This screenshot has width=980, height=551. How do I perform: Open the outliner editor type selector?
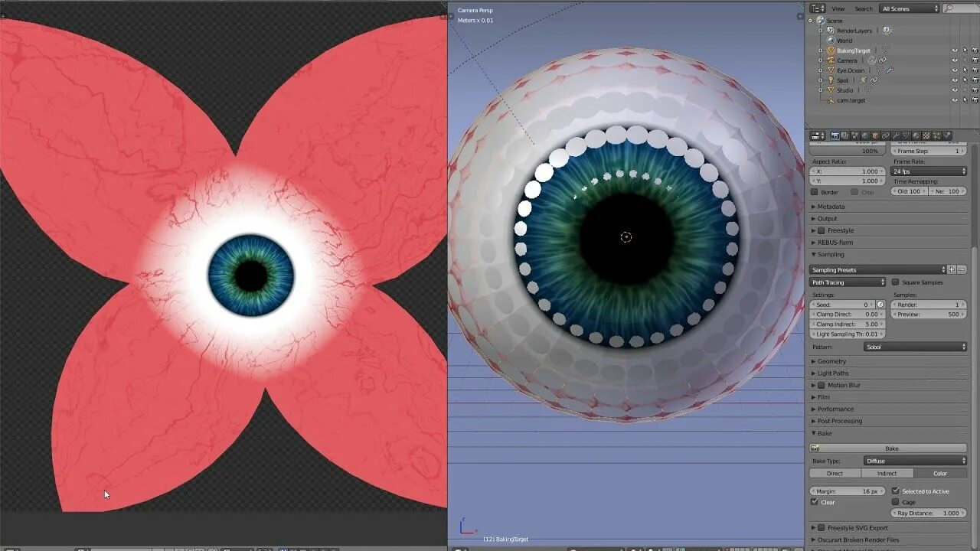818,8
